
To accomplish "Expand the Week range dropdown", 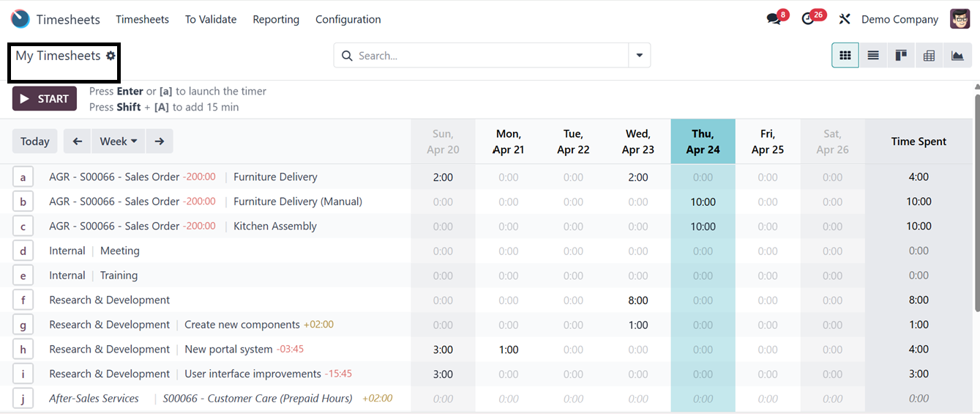I will click(118, 141).
